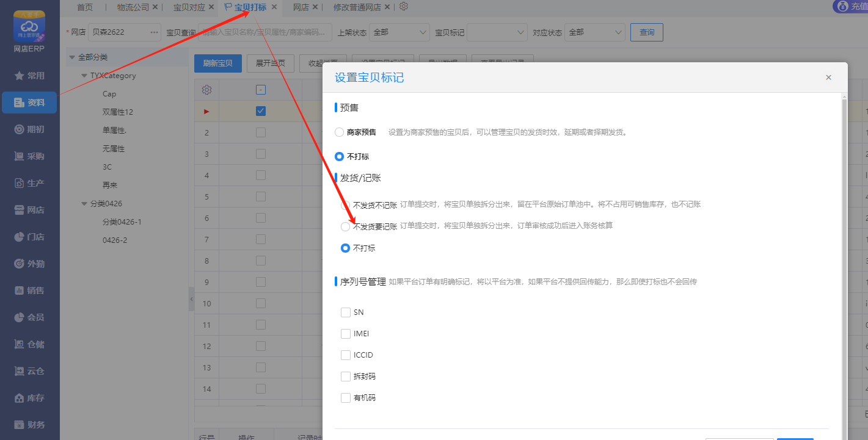
Task: Collapse the category tree side panel handle
Action: coord(191,299)
